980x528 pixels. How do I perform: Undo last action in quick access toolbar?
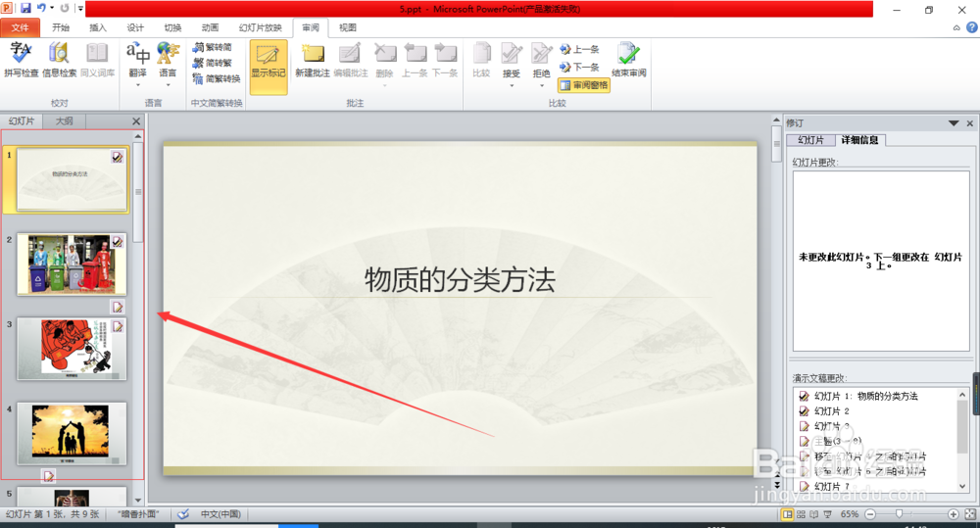(x=41, y=8)
